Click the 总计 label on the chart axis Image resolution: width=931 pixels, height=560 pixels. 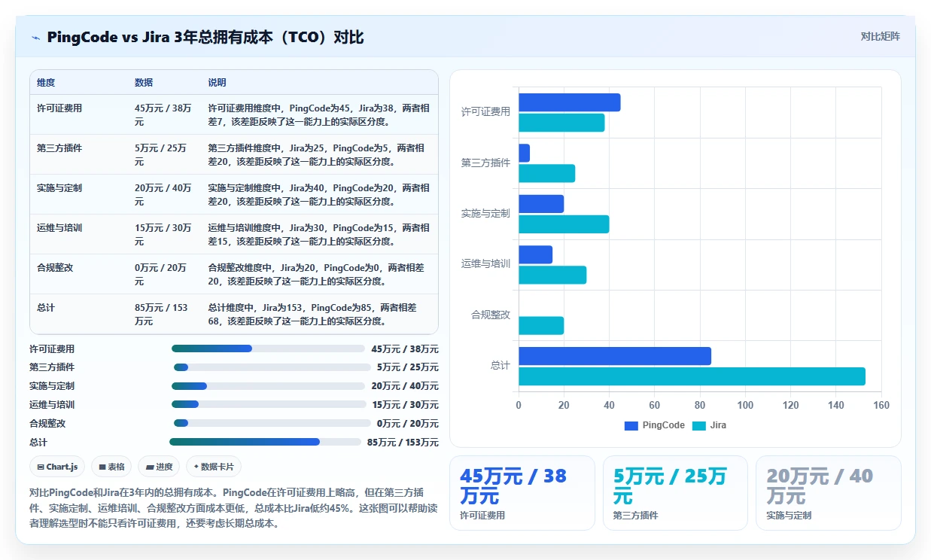click(500, 365)
